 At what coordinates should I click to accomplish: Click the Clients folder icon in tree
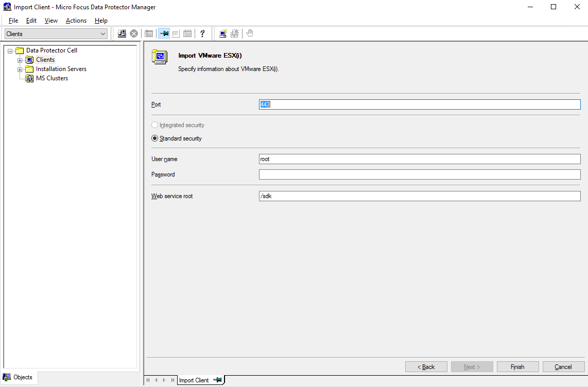[x=29, y=60]
